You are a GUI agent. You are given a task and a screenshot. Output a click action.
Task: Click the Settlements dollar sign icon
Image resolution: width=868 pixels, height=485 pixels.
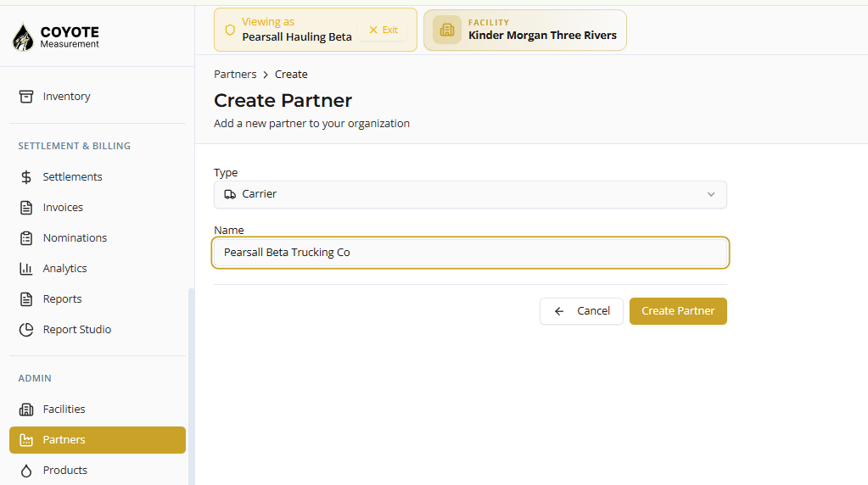(26, 177)
